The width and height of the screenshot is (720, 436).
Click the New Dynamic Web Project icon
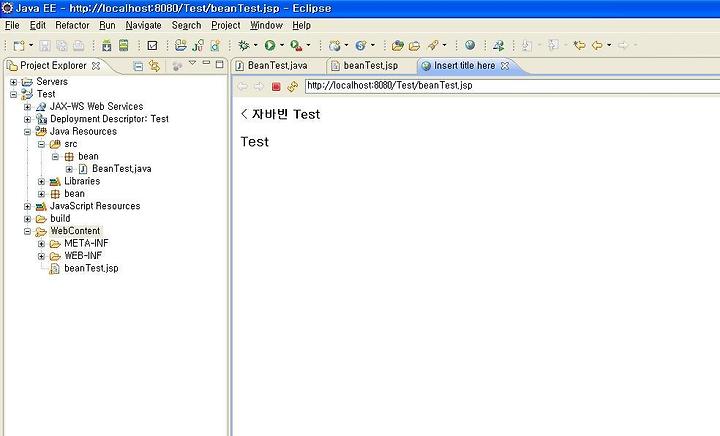tap(335, 45)
